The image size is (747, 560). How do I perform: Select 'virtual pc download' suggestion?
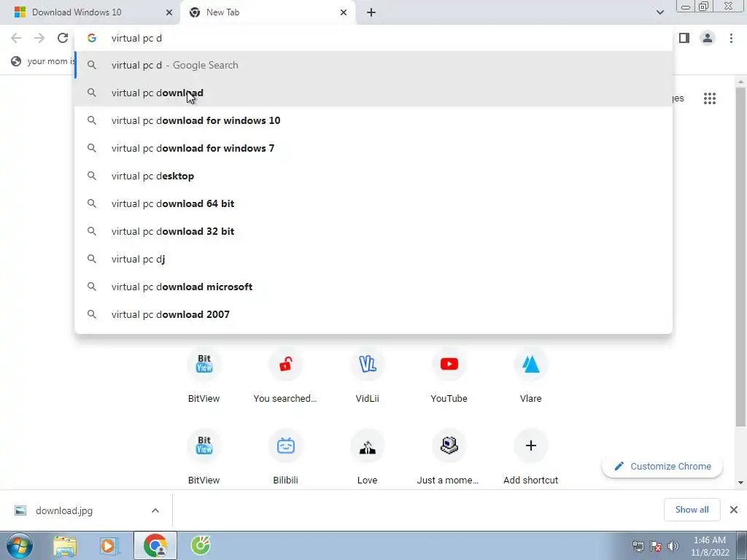(373, 93)
